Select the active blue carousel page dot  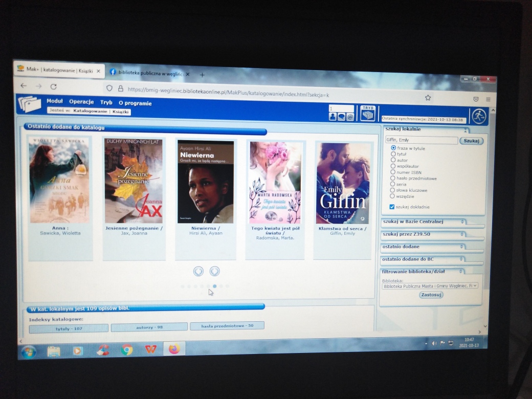point(214,286)
